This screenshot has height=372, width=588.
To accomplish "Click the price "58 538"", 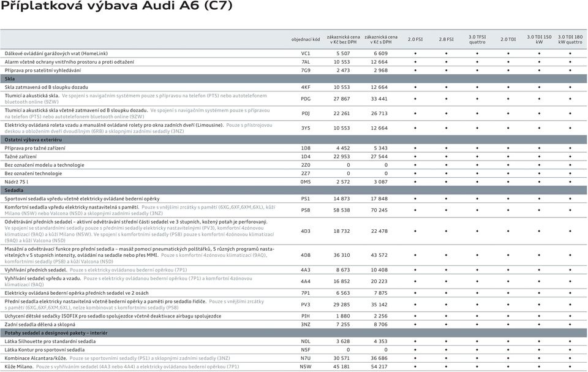I will pyautogui.click(x=342, y=210).
